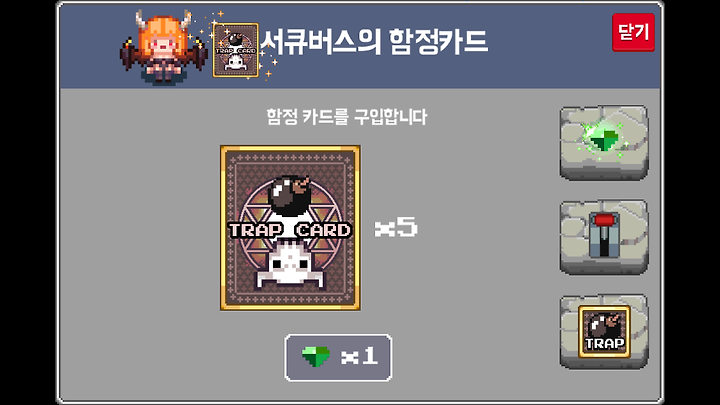Tap the large TRAP CARD image
The width and height of the screenshot is (720, 405).
pos(290,228)
